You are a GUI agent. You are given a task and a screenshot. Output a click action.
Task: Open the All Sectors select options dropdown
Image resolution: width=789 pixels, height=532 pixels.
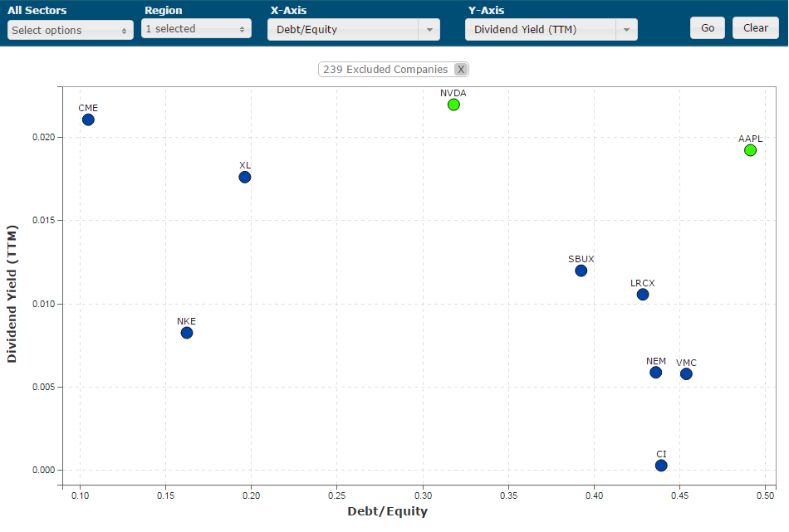coord(71,30)
